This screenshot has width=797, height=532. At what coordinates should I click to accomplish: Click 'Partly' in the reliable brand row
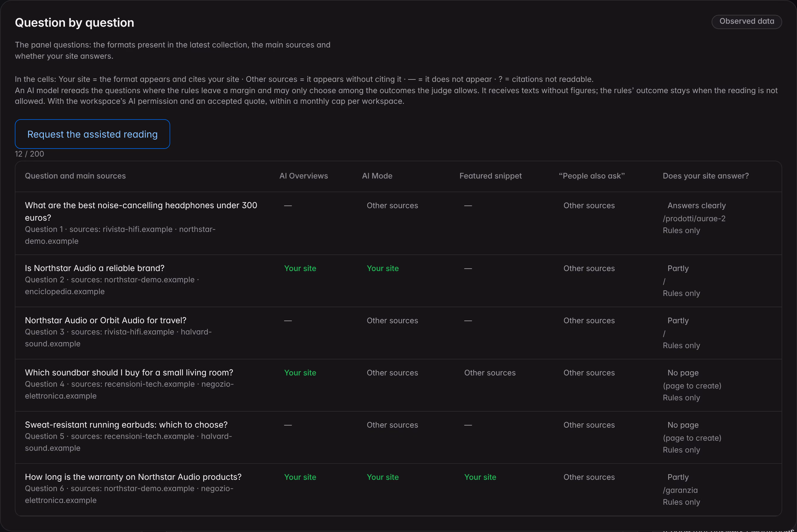[x=678, y=268]
